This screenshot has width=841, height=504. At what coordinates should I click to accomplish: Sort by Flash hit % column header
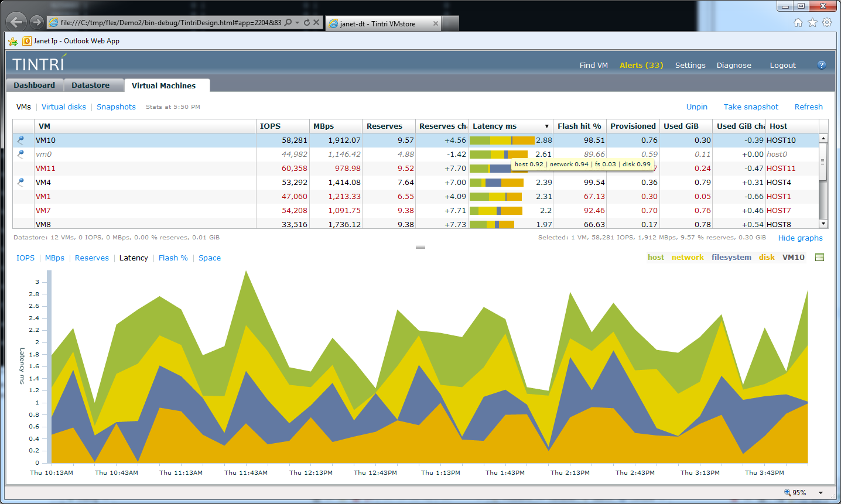tap(580, 126)
